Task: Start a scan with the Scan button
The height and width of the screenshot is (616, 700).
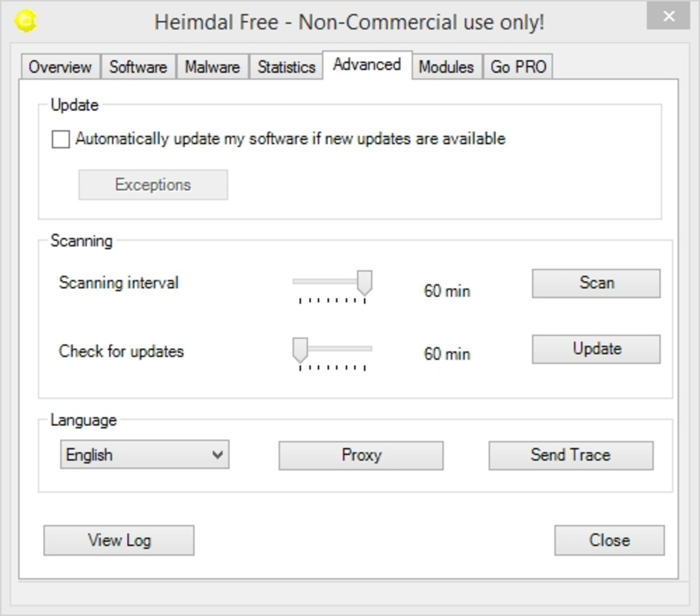Action: tap(596, 283)
